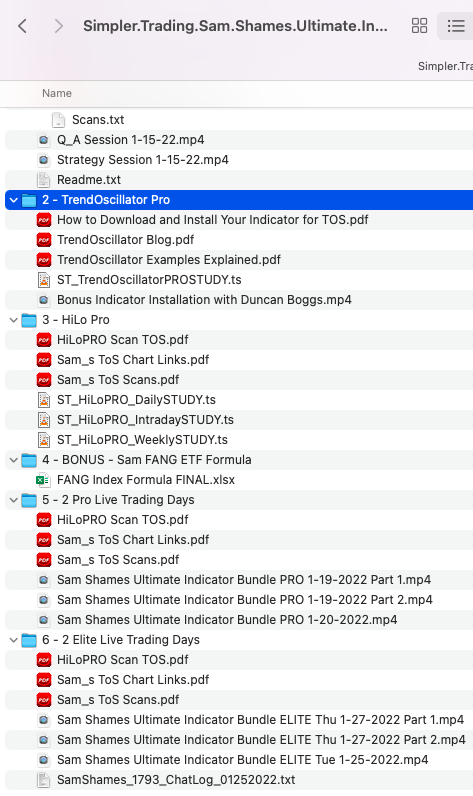Click the Simpler.Tra path label

[445, 67]
